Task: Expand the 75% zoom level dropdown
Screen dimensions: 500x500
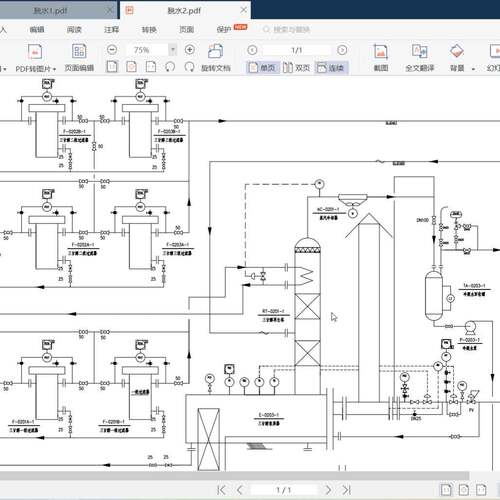Action: coord(173,50)
